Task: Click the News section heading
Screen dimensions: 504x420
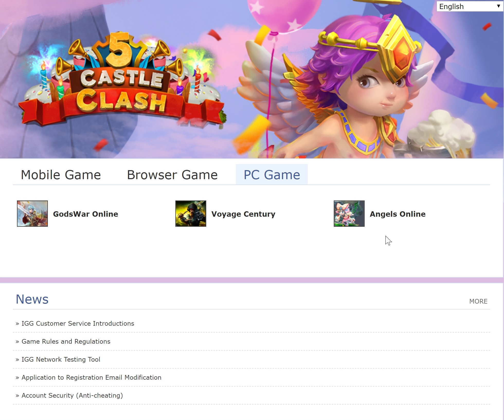Action: [x=32, y=299]
